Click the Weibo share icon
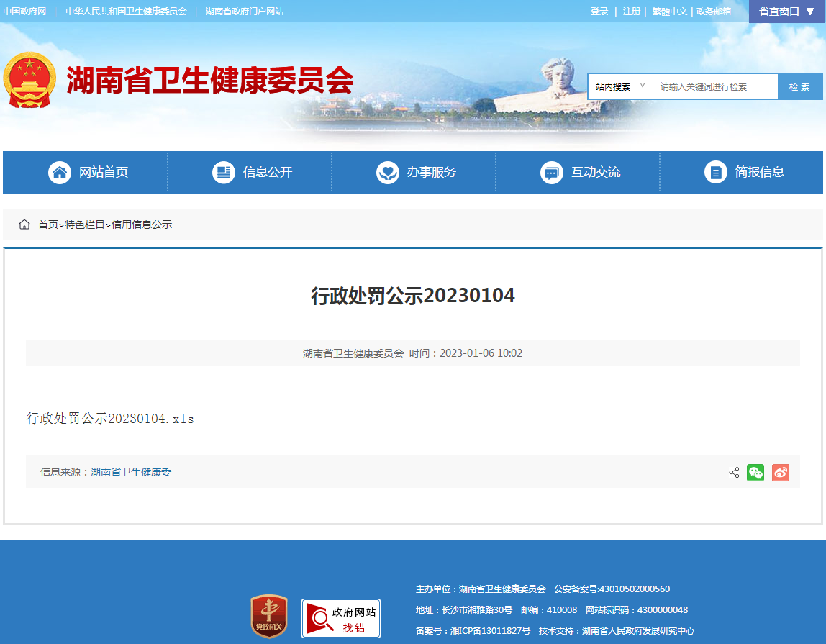The image size is (826, 644). (780, 473)
